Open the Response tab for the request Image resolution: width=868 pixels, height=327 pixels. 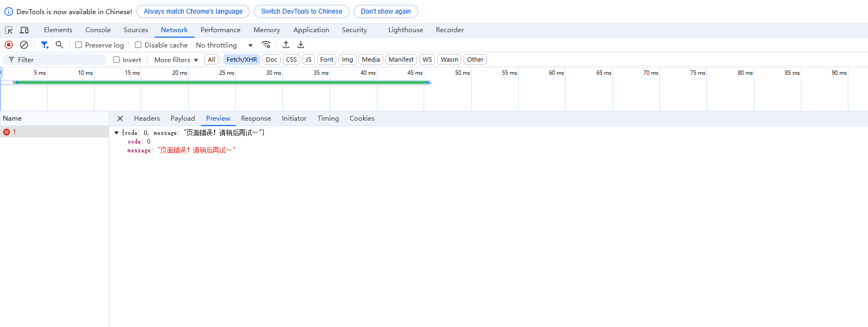click(255, 118)
